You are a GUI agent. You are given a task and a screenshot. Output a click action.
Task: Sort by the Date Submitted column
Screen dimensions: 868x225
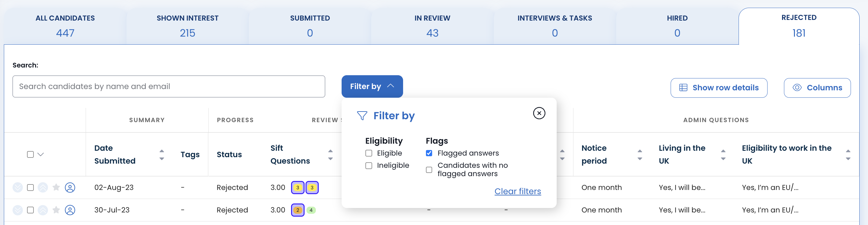(162, 155)
